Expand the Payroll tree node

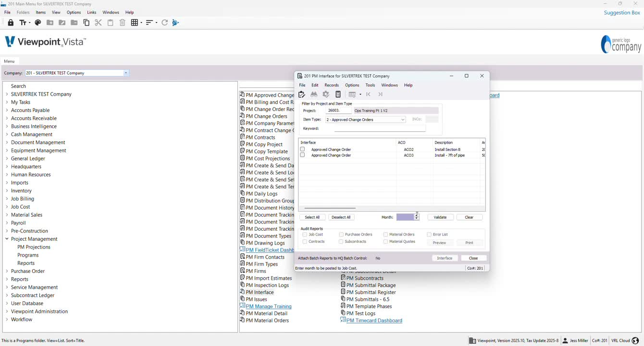(7, 223)
